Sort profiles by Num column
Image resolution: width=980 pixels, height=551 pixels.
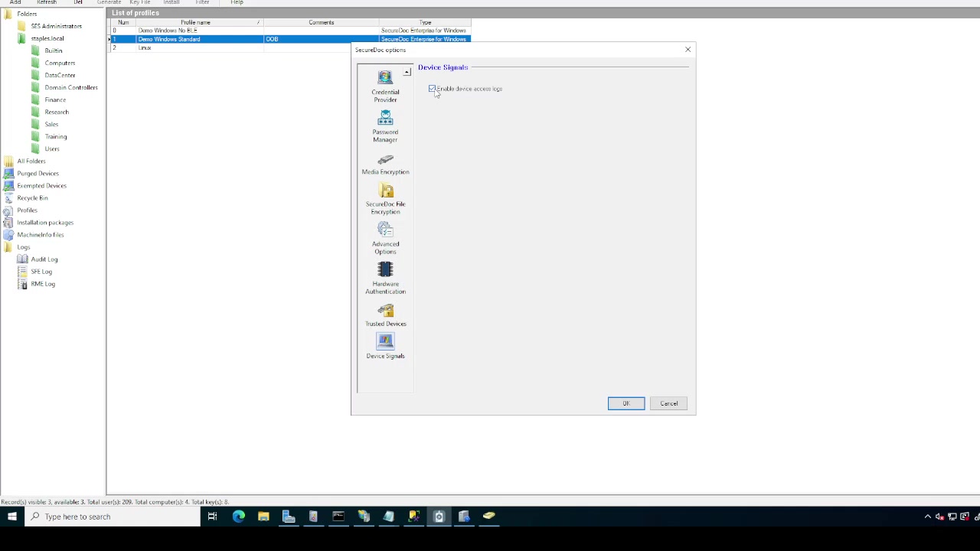(123, 22)
